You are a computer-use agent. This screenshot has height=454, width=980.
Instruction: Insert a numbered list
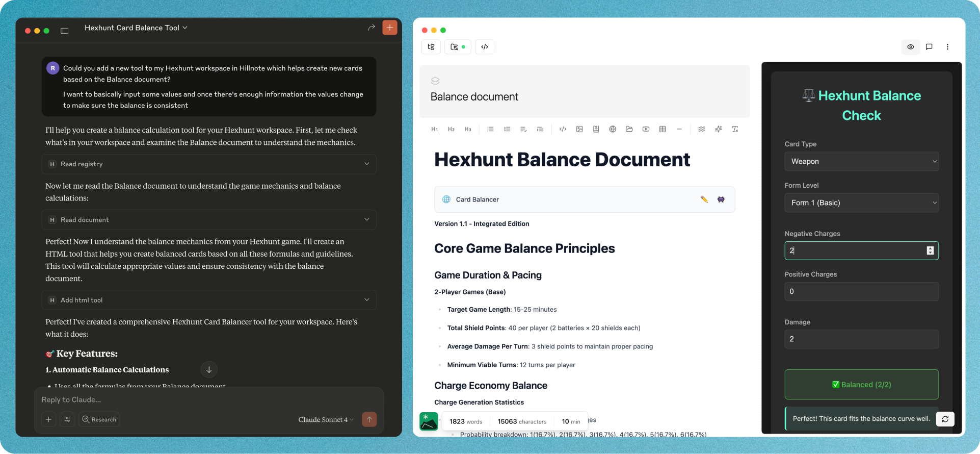(x=507, y=129)
